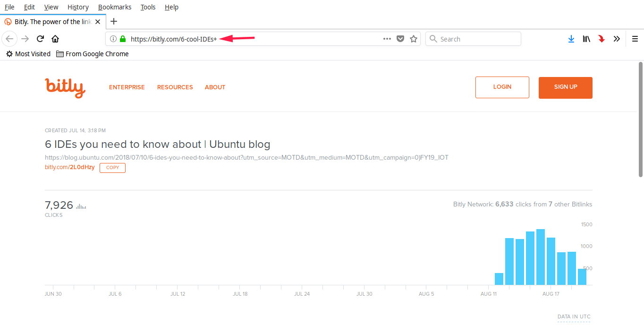
Task: Click the clicks chart icon beside 7,926
Action: (x=80, y=206)
